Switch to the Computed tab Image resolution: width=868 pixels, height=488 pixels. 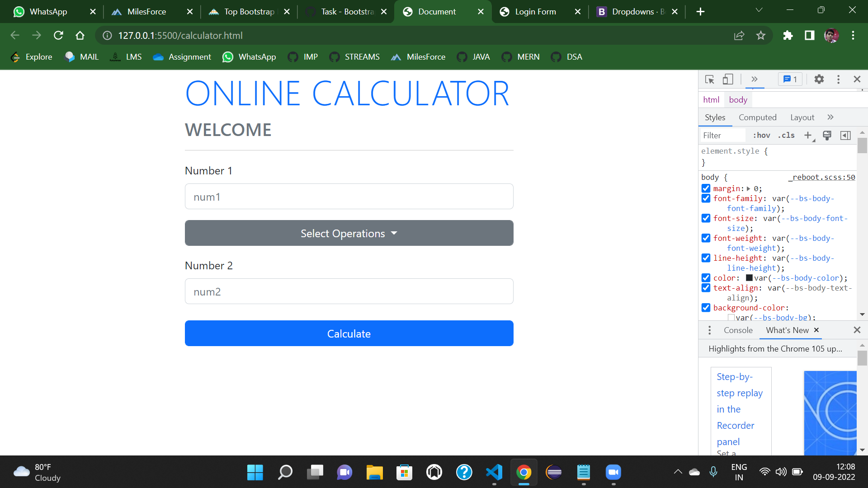[758, 117]
